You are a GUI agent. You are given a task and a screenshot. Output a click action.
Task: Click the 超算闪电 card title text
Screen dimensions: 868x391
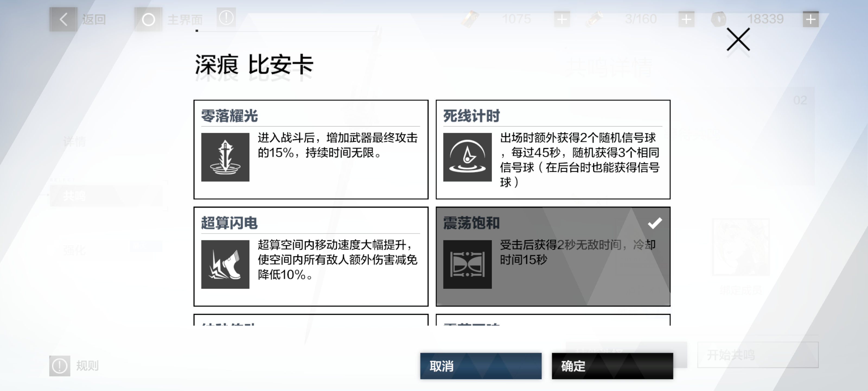click(229, 223)
